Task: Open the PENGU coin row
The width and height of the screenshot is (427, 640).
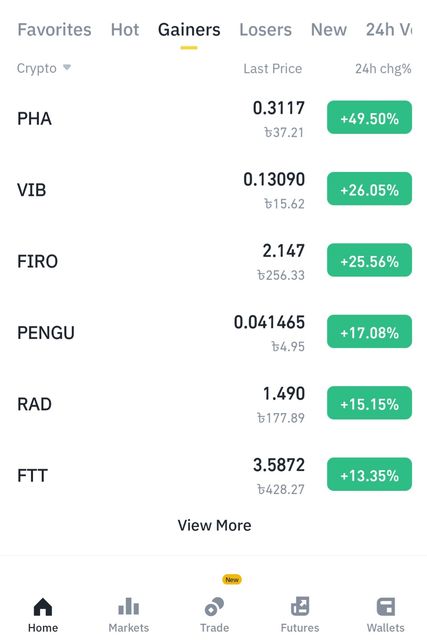Action: pyautogui.click(x=214, y=333)
